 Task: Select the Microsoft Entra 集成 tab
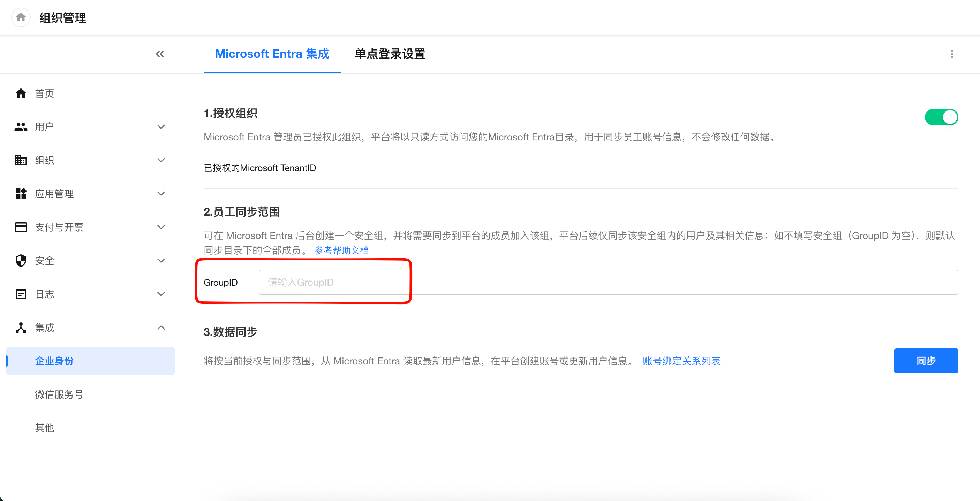(x=272, y=54)
